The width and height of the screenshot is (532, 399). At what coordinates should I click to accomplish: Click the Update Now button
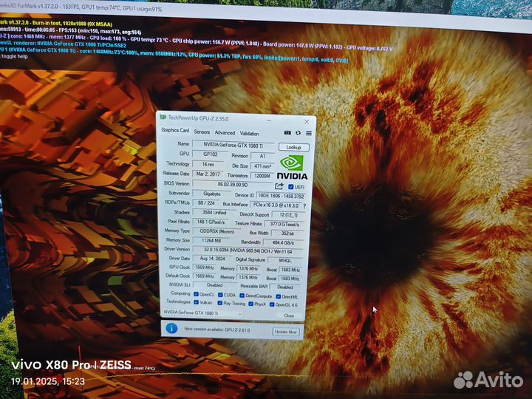coord(286,332)
